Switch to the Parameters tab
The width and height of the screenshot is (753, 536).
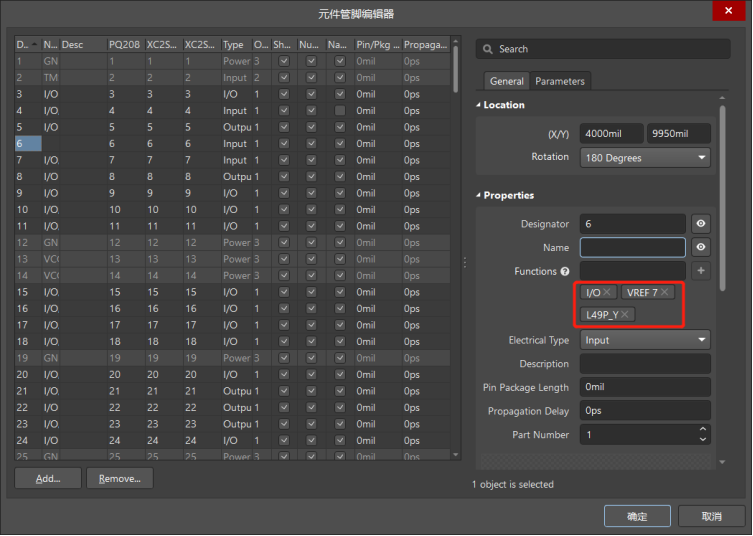click(x=560, y=81)
